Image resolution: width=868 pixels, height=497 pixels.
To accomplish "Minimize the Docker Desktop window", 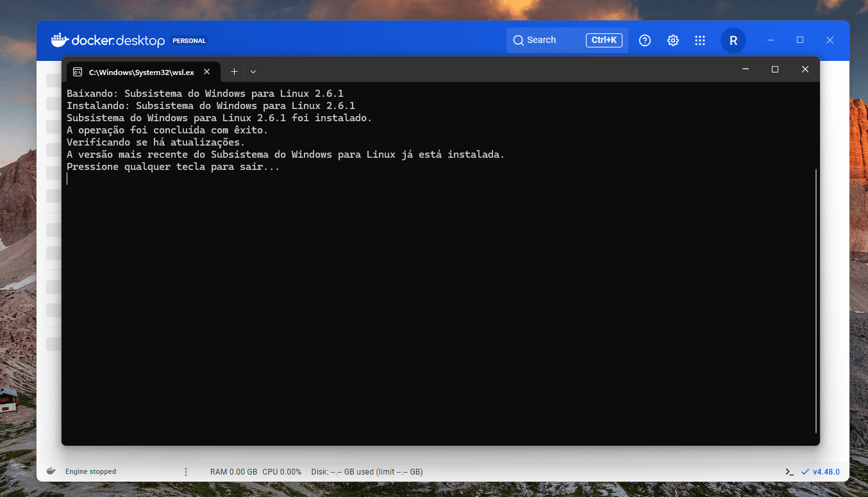I will [x=770, y=40].
